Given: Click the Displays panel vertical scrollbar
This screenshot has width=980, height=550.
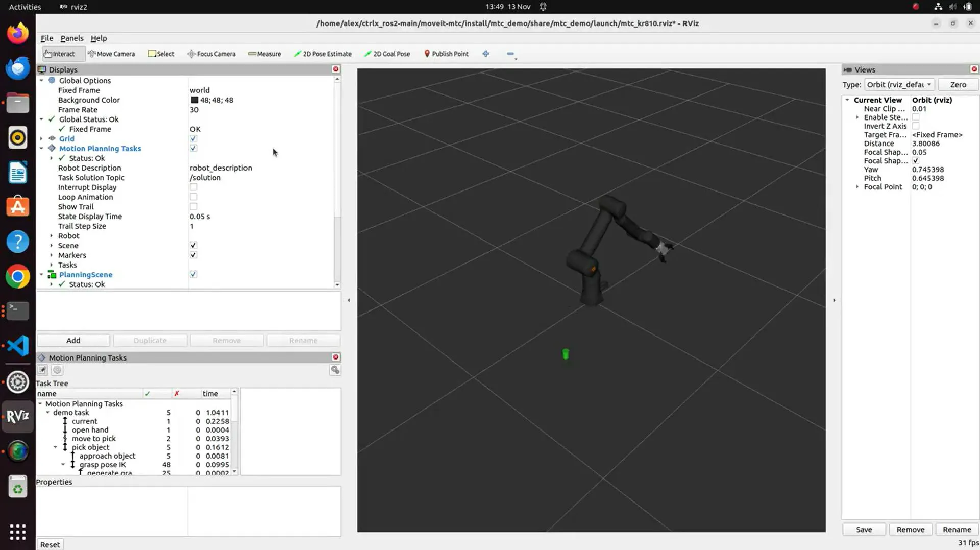Looking at the screenshot, I should [337, 182].
